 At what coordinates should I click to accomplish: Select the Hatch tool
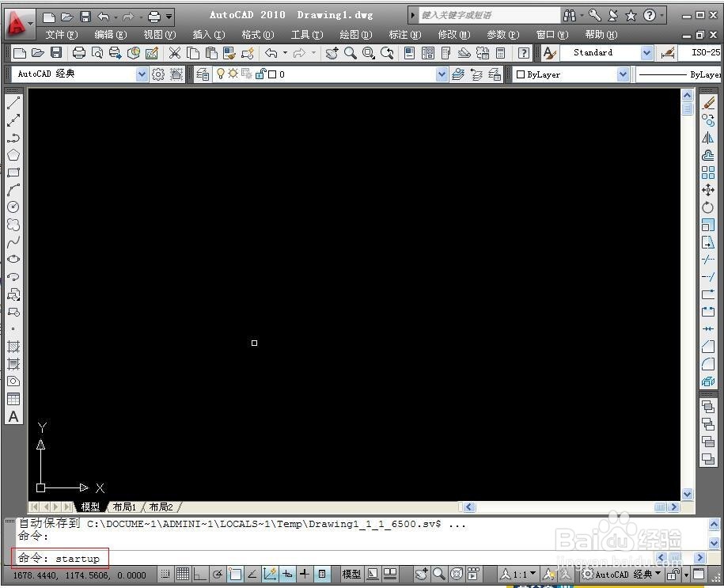click(x=13, y=347)
